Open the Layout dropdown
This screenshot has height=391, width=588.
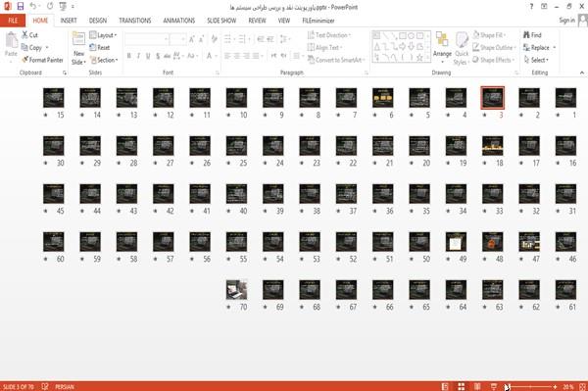click(103, 35)
